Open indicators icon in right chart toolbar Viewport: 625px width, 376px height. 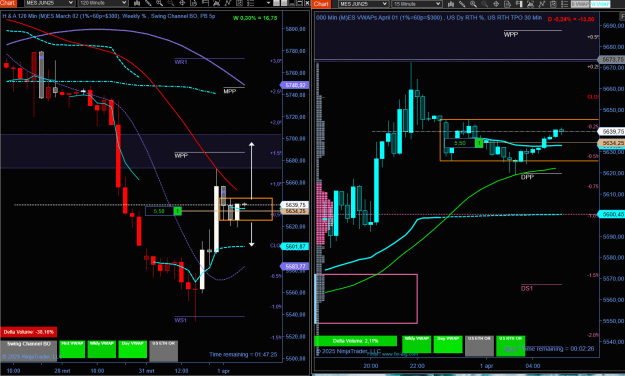pos(542,4)
